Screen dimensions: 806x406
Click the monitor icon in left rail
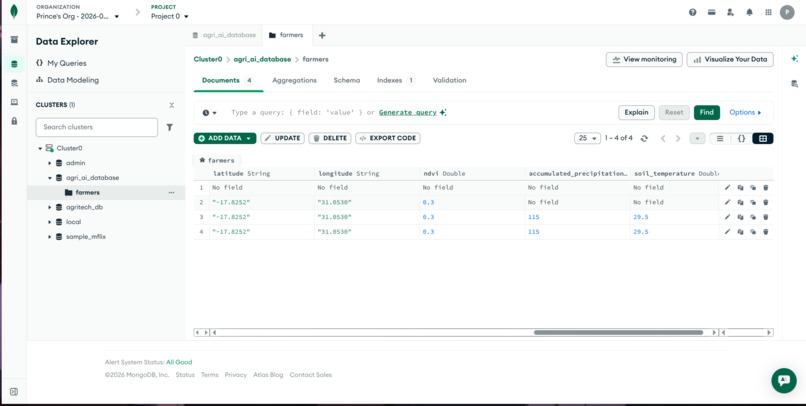[x=14, y=102]
